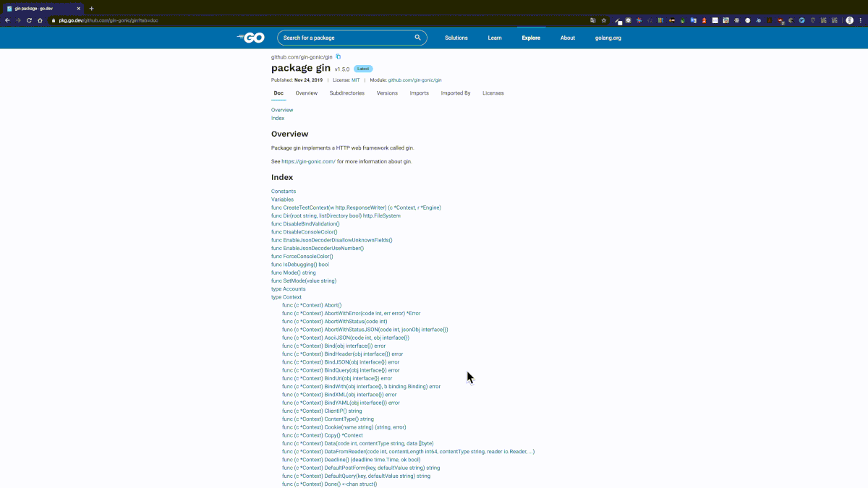Copy the package path github.com/gin-gonic/gin
The height and width of the screenshot is (488, 868).
tap(338, 56)
